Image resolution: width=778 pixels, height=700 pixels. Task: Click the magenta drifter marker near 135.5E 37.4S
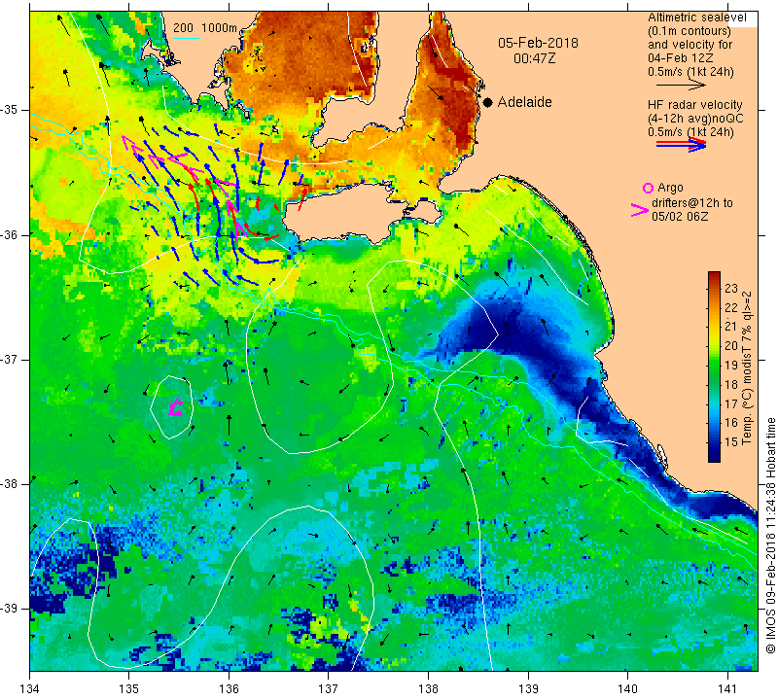point(176,406)
